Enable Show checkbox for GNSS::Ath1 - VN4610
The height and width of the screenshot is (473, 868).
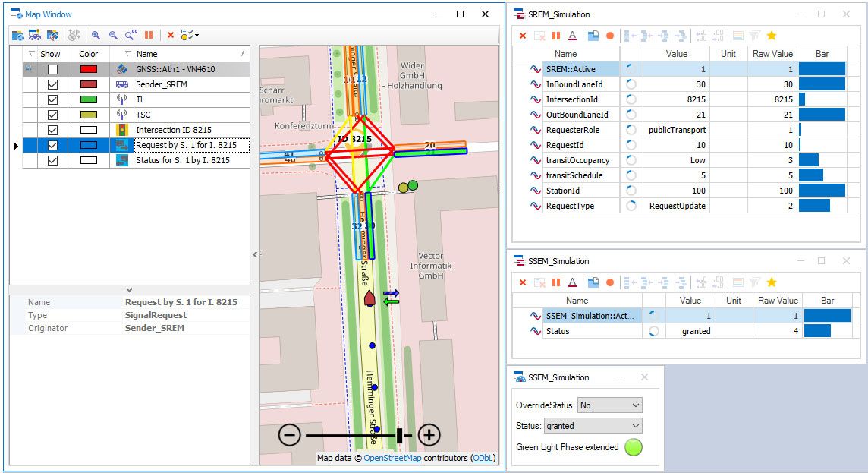(52, 69)
